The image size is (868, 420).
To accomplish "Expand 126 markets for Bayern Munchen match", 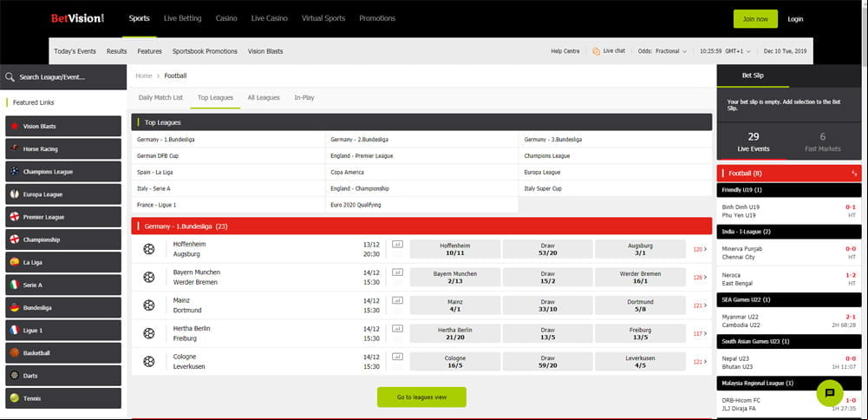I will click(x=701, y=277).
